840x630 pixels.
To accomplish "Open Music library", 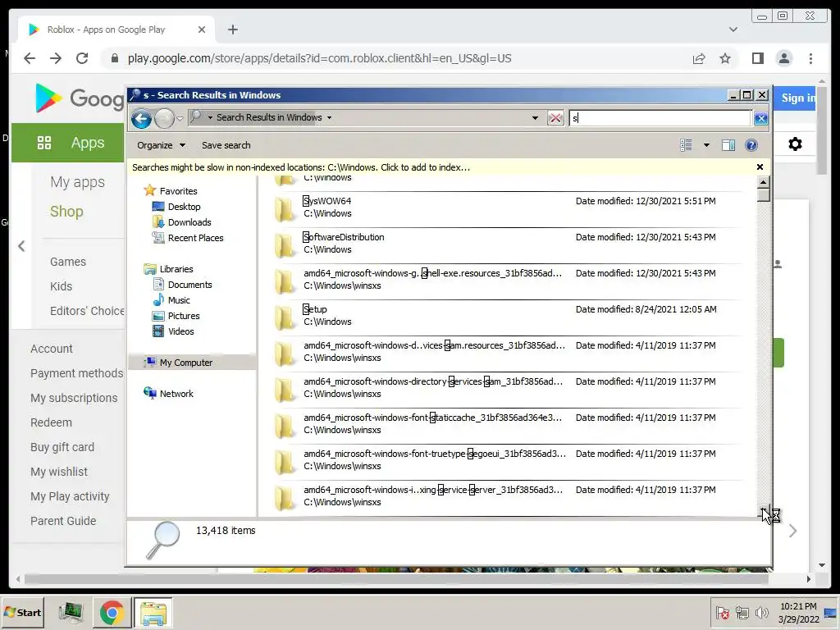I will click(x=179, y=300).
